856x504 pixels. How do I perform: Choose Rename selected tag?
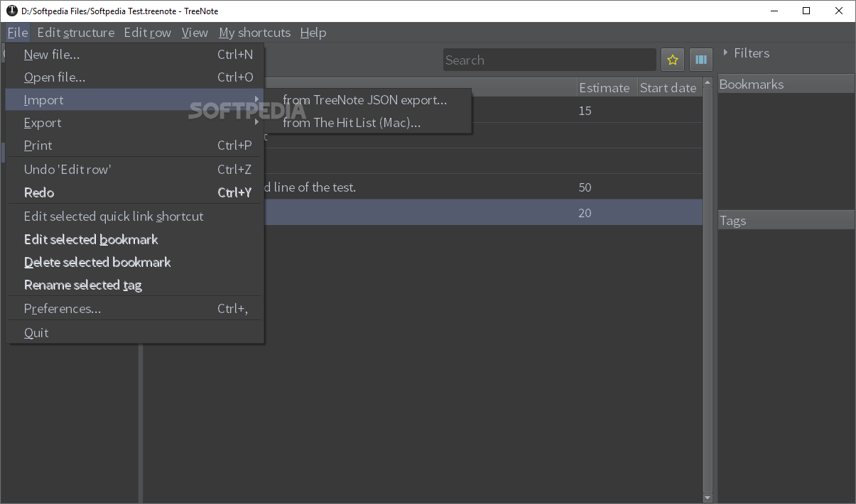click(x=135, y=285)
